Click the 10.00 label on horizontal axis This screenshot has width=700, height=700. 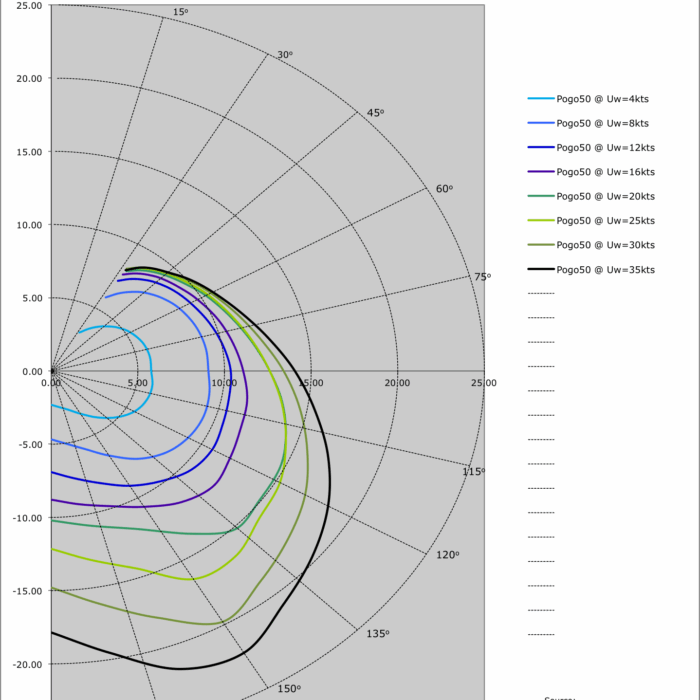pyautogui.click(x=224, y=383)
